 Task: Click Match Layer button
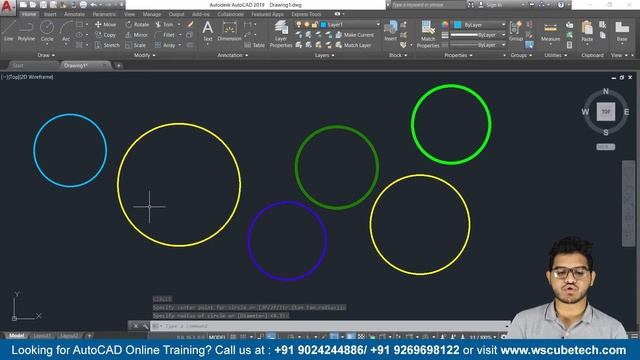pos(353,45)
